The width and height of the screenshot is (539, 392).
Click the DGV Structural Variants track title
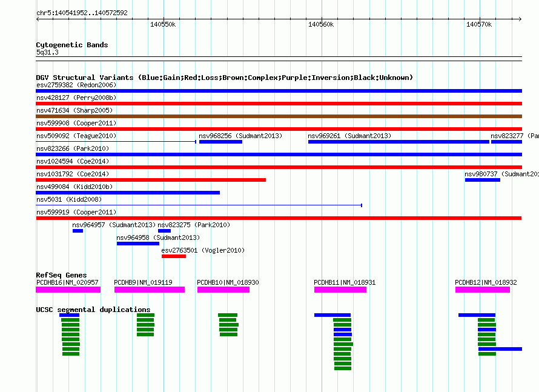point(224,78)
